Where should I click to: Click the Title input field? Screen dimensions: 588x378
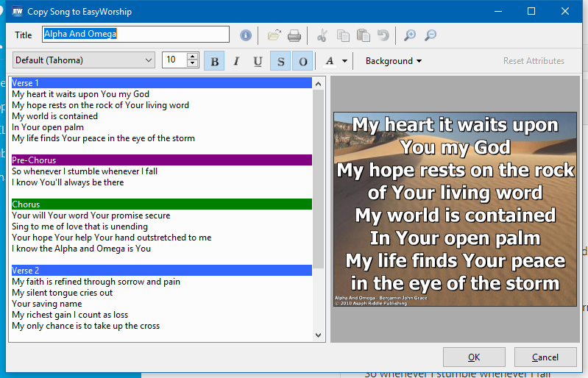135,34
